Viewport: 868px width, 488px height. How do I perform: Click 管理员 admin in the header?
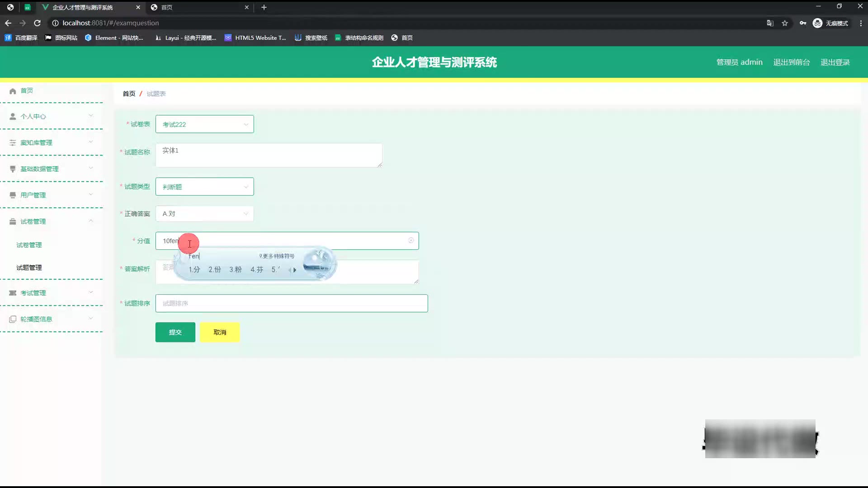[740, 62]
